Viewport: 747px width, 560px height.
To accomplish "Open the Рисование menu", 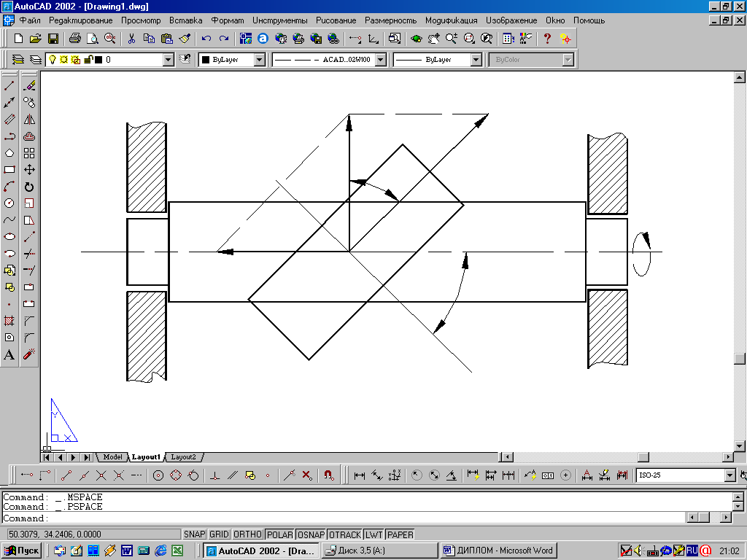I will pos(336,20).
